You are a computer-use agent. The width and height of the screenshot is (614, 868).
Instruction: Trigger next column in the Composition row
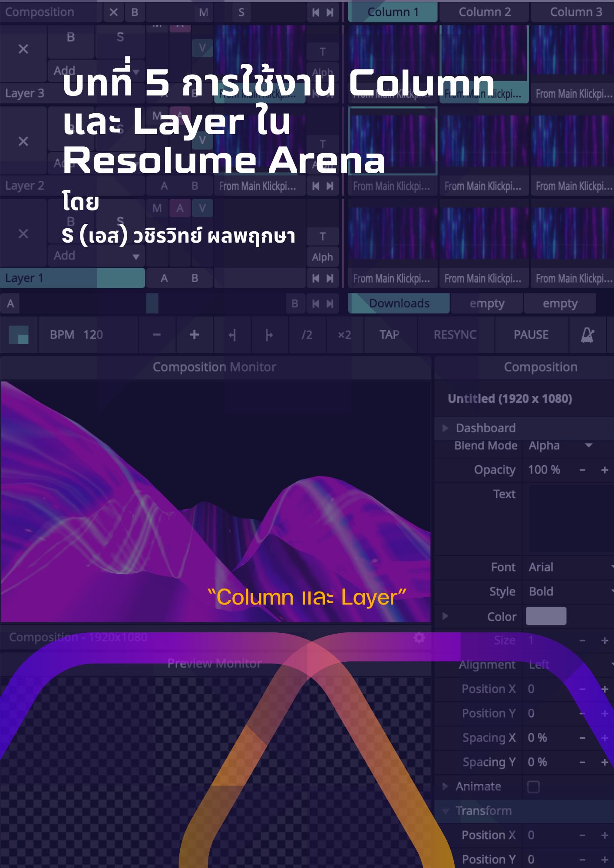[330, 12]
